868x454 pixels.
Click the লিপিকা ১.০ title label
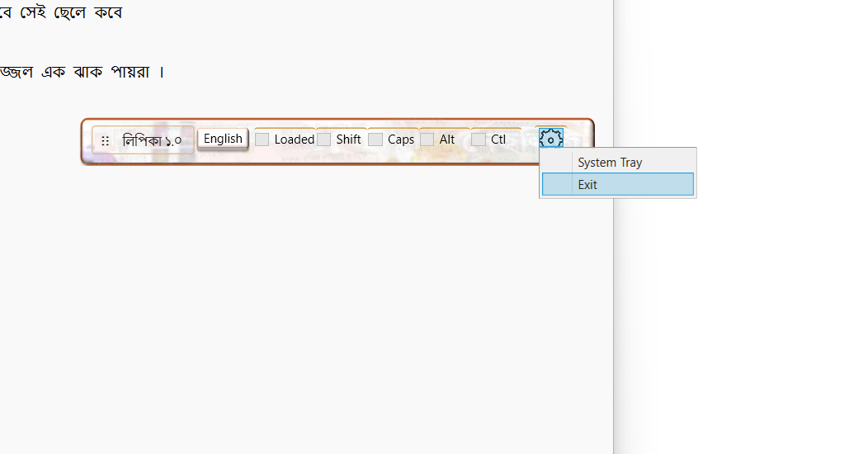point(152,140)
